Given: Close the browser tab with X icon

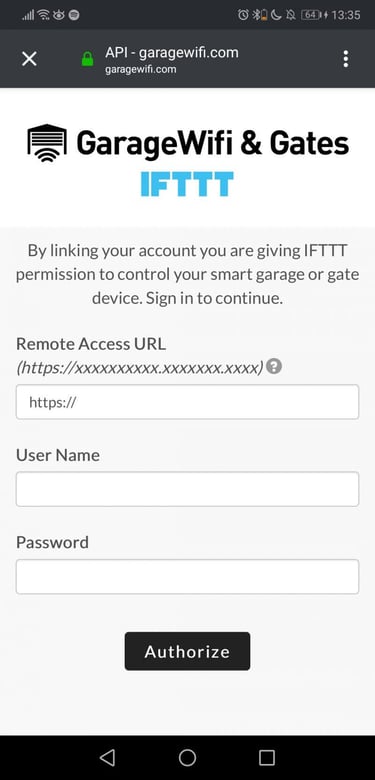Looking at the screenshot, I should point(29,59).
